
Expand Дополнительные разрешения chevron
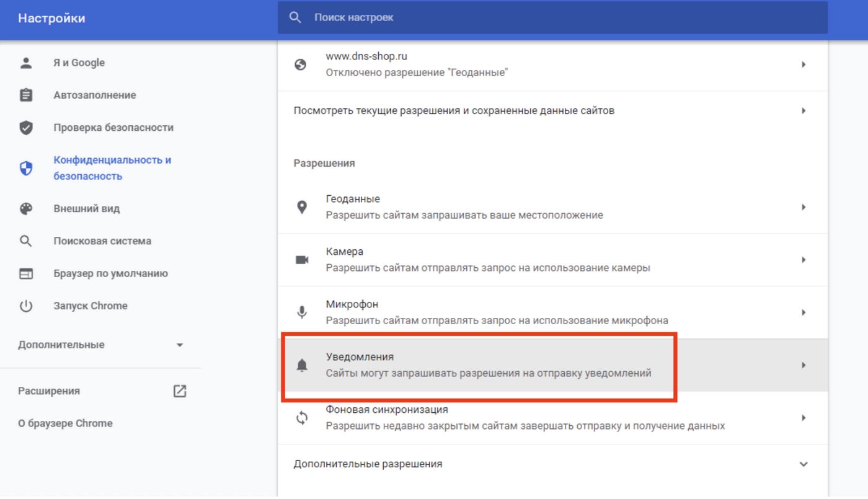pyautogui.click(x=804, y=464)
